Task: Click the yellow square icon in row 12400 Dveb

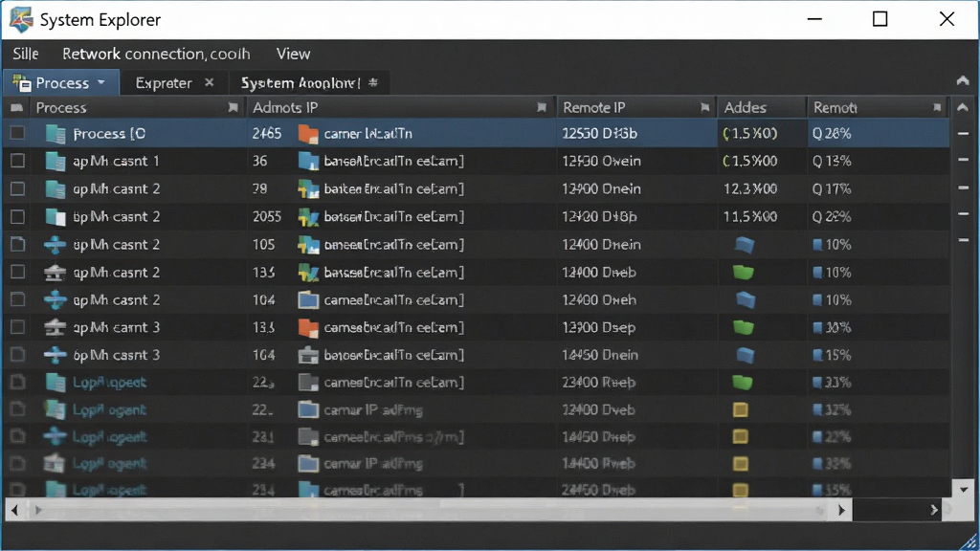Action: [x=741, y=409]
